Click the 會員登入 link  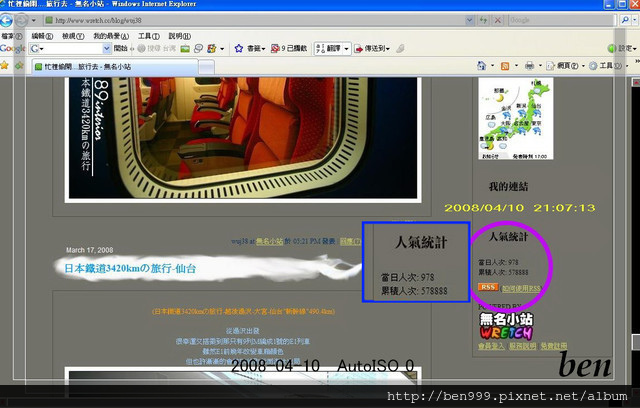click(491, 346)
